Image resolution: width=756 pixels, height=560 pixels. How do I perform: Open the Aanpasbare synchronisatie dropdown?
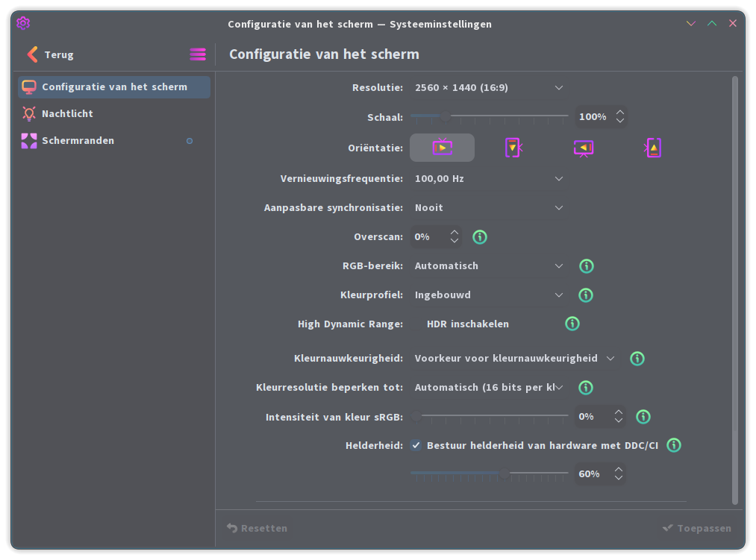[x=488, y=208]
